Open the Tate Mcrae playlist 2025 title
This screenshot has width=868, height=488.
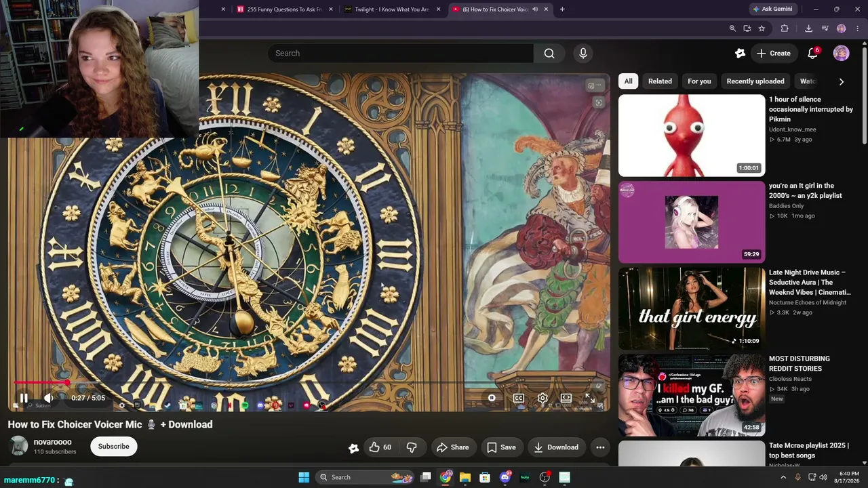pos(809,450)
